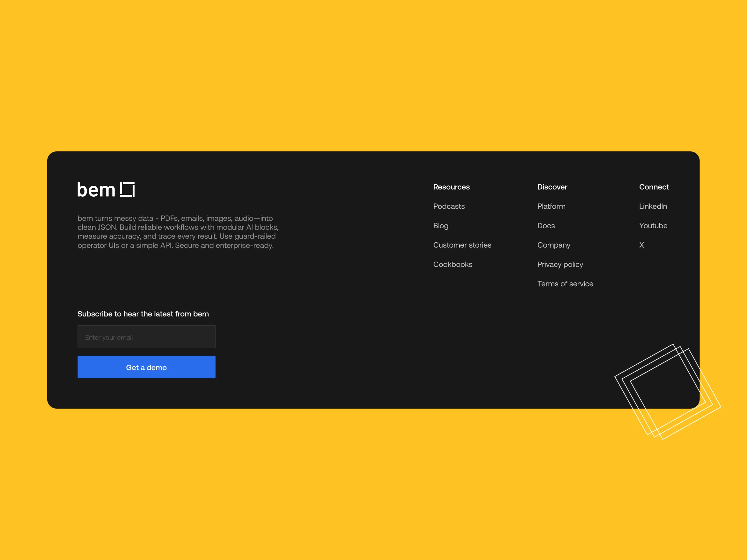
Task: Open the Podcasts link
Action: click(449, 206)
